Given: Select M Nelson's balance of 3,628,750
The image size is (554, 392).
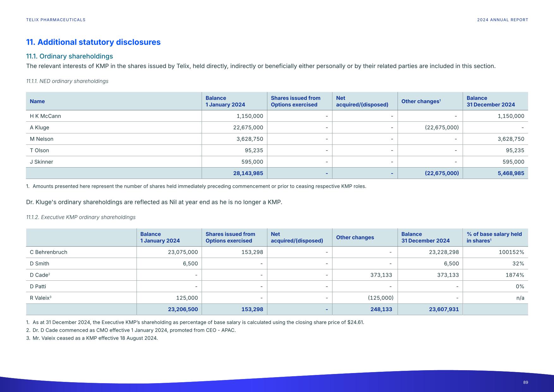Looking at the screenshot, I should click(x=249, y=139).
